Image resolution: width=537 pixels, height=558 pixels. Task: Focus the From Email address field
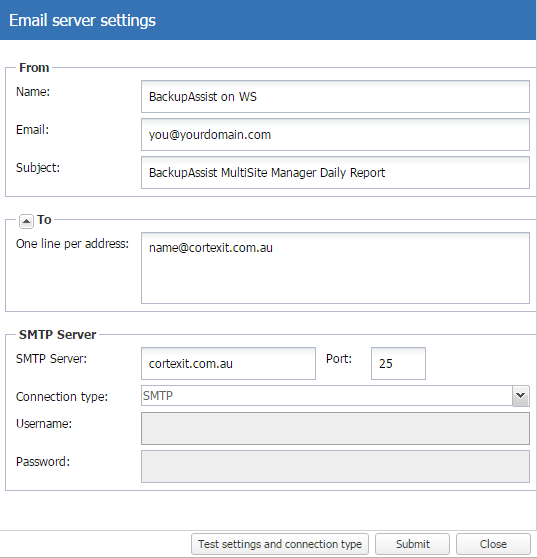tap(335, 135)
